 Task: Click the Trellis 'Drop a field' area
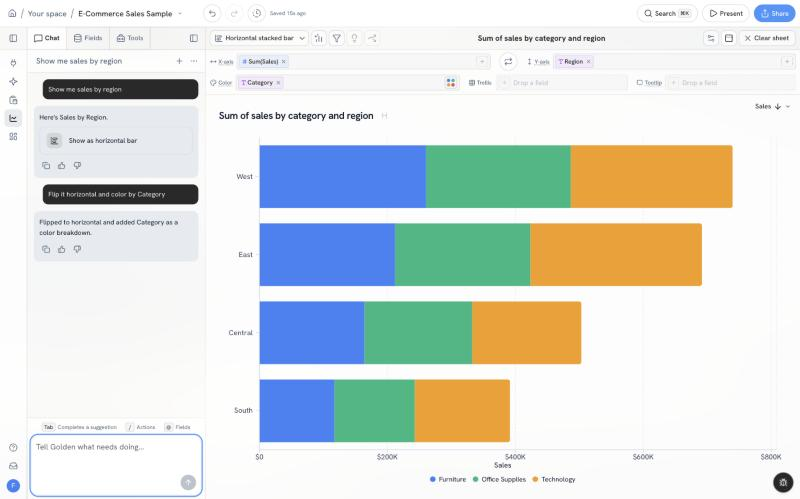coord(562,83)
